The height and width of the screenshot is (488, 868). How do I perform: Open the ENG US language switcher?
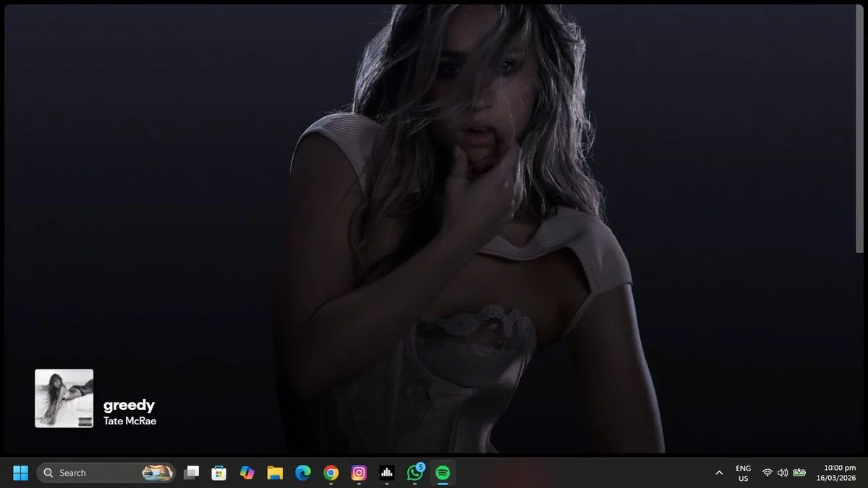(x=743, y=473)
